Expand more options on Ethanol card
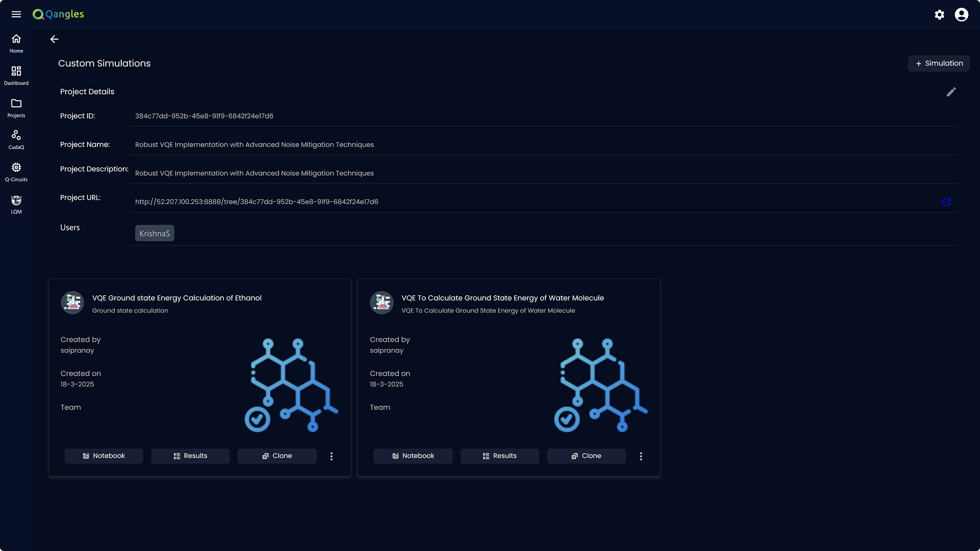 point(331,456)
